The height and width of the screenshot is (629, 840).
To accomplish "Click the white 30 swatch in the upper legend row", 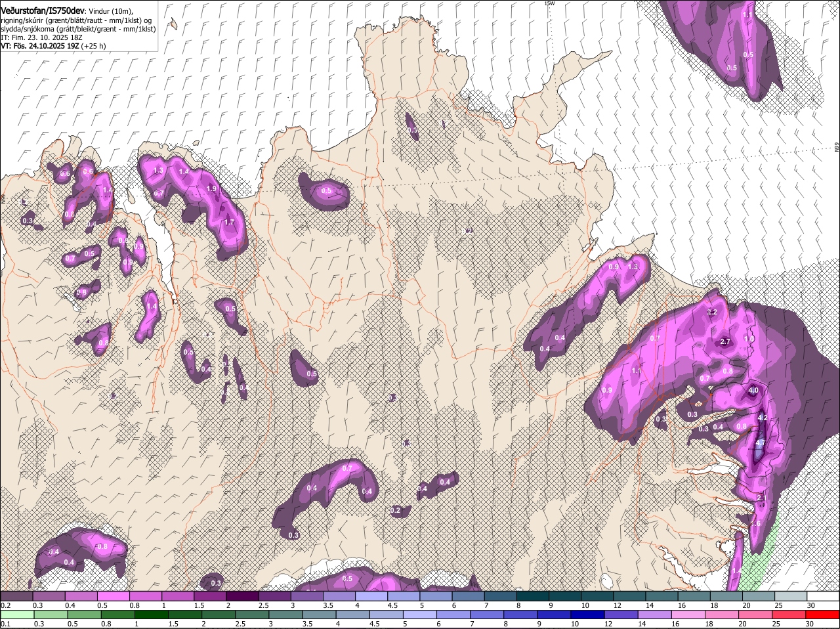I will (823, 596).
